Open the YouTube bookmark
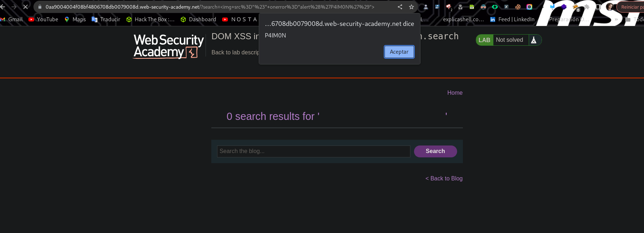This screenshot has width=644, height=233. pyautogui.click(x=43, y=19)
